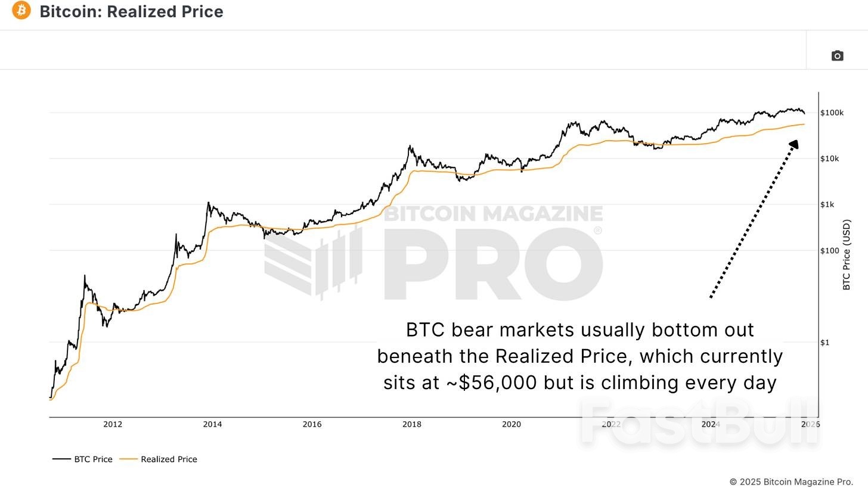Click the orange Bitcoin logo icon

click(x=21, y=10)
